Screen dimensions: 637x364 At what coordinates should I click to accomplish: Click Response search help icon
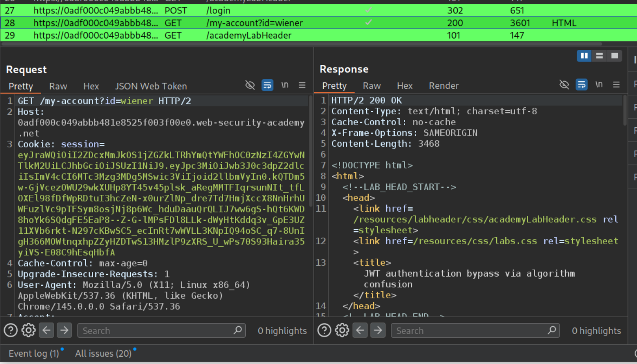(x=324, y=331)
